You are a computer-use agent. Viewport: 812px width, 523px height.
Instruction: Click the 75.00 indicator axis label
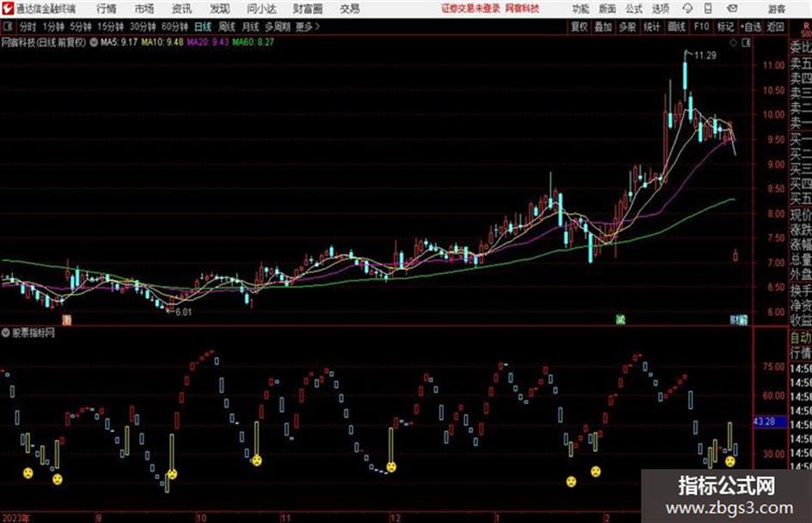[x=773, y=366]
